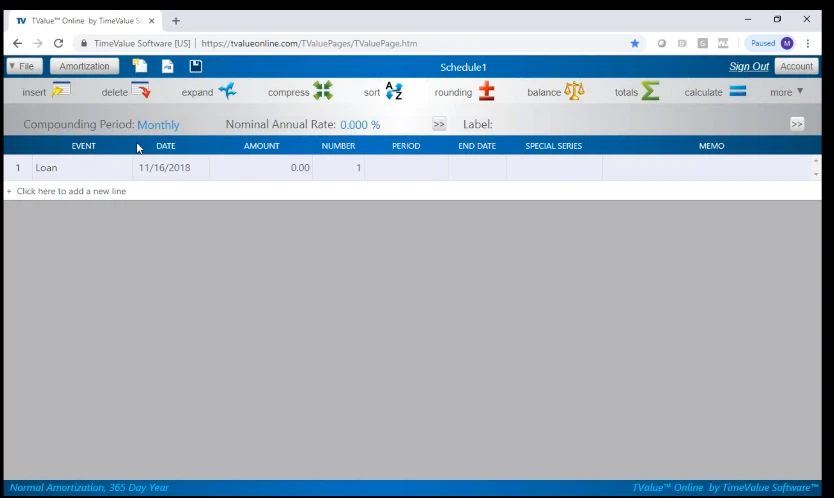Click the SPECIAL SERIES column header
Screen dimensions: 834x498
554,146
